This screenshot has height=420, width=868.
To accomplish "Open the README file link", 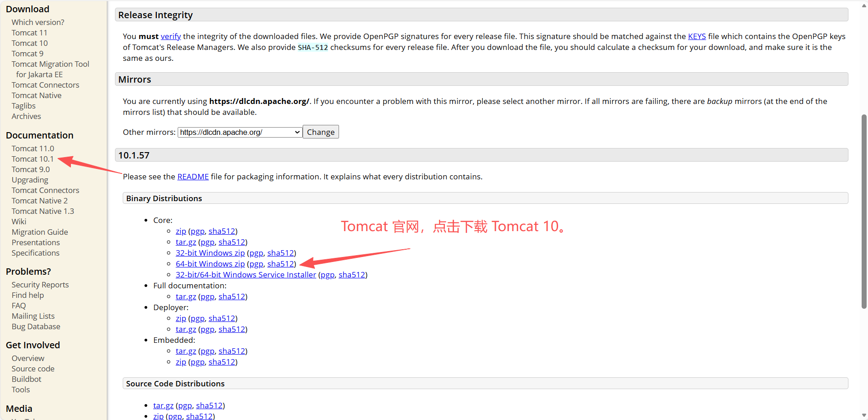I will 193,177.
